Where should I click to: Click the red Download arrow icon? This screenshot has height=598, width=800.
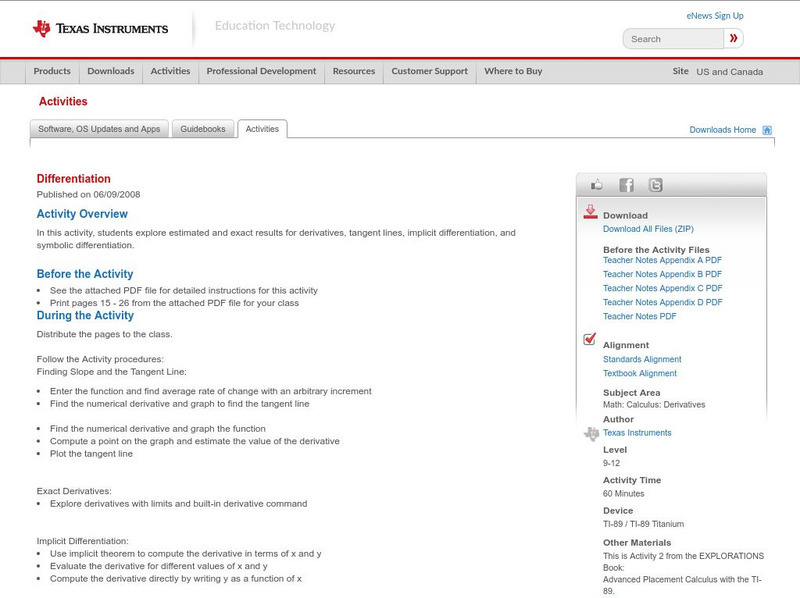point(590,212)
